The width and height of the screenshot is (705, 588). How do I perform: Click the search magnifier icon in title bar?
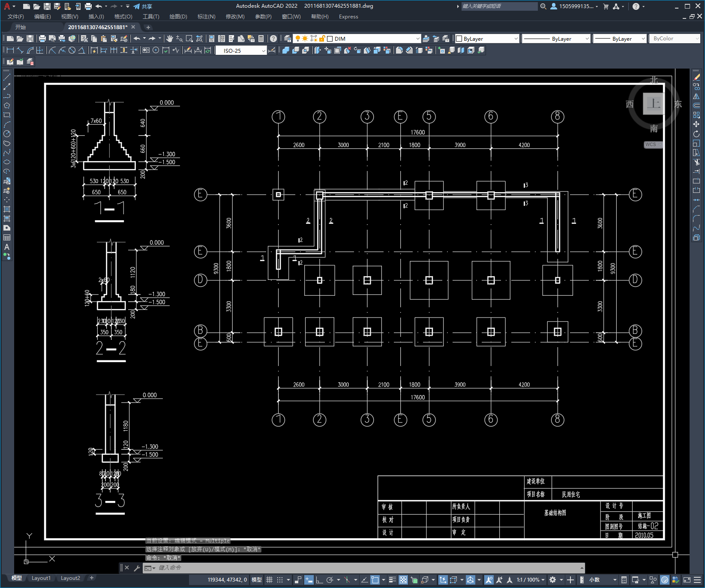coord(543,6)
